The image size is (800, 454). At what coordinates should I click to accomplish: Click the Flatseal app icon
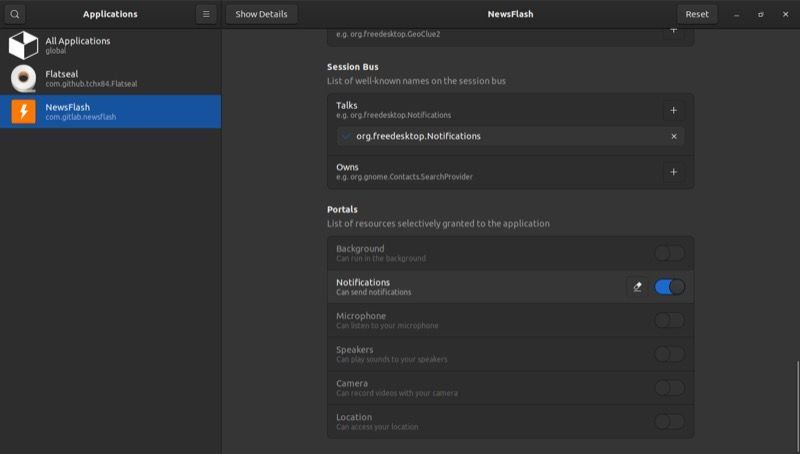23,78
